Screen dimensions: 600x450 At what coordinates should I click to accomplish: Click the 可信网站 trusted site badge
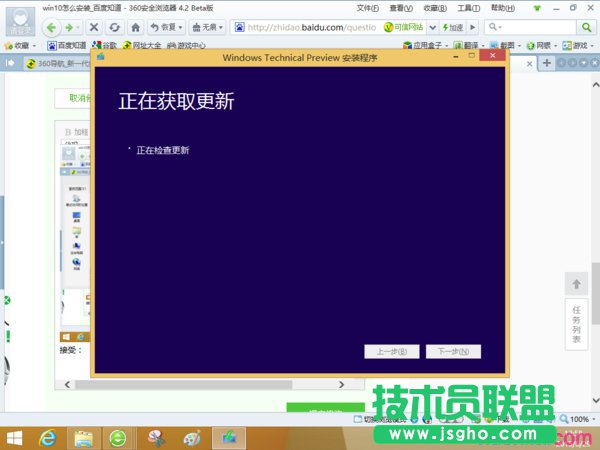click(404, 27)
